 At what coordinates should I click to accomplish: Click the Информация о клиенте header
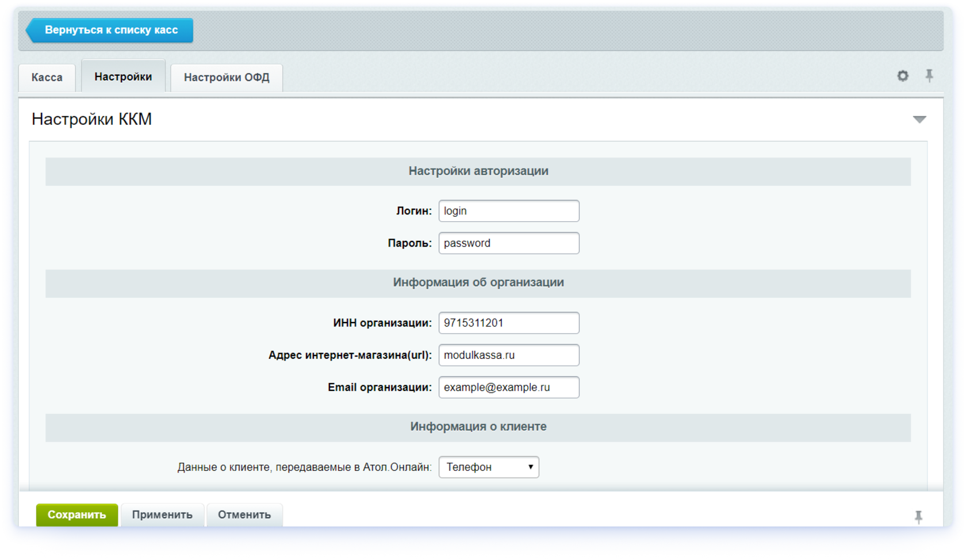coord(478,427)
